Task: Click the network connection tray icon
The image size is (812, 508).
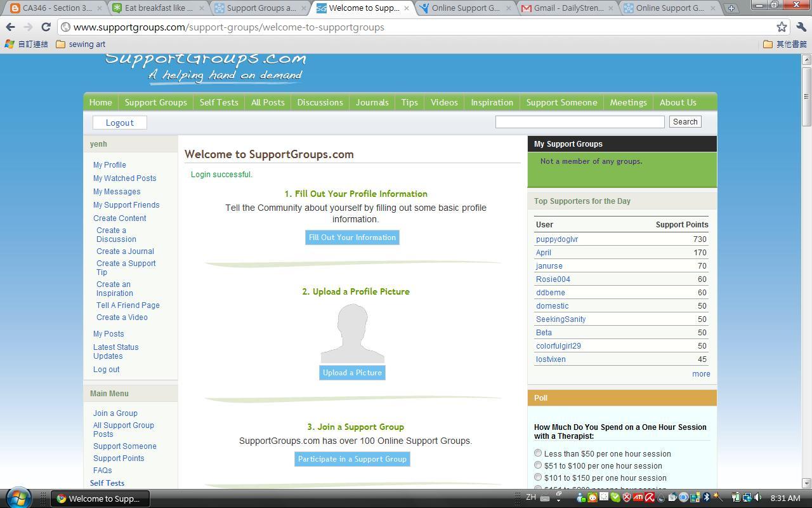Action: click(747, 497)
